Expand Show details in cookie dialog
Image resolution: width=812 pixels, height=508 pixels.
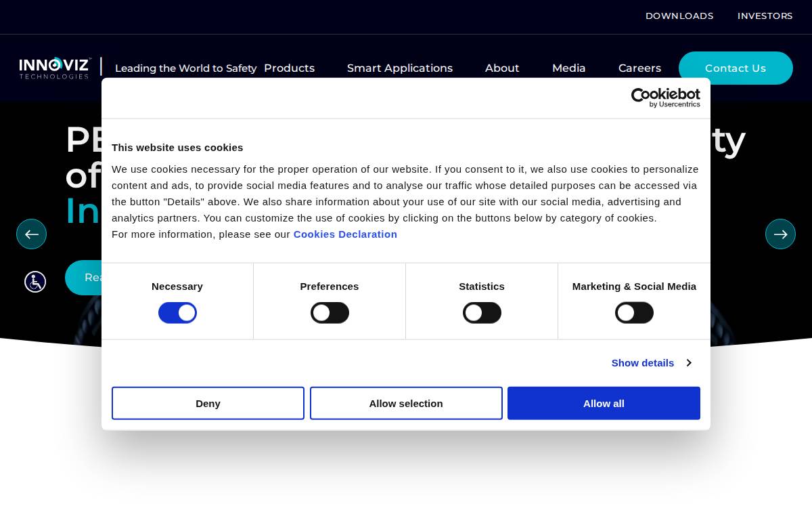coord(651,363)
